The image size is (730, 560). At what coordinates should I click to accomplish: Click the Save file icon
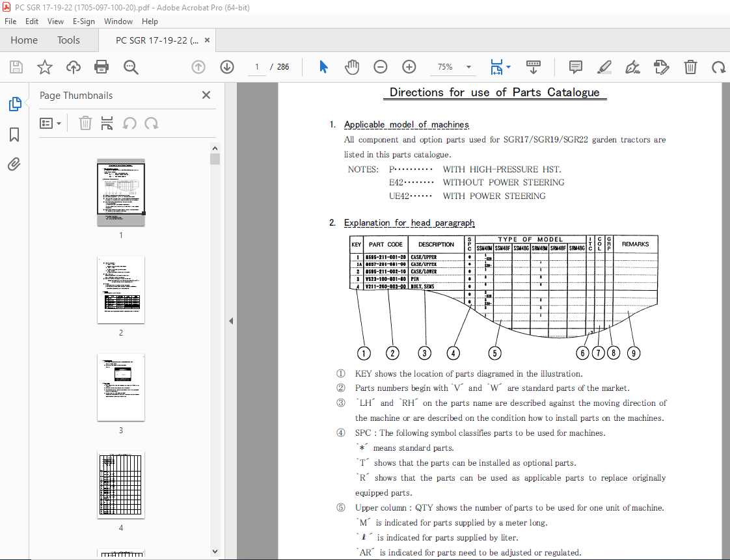coord(16,67)
